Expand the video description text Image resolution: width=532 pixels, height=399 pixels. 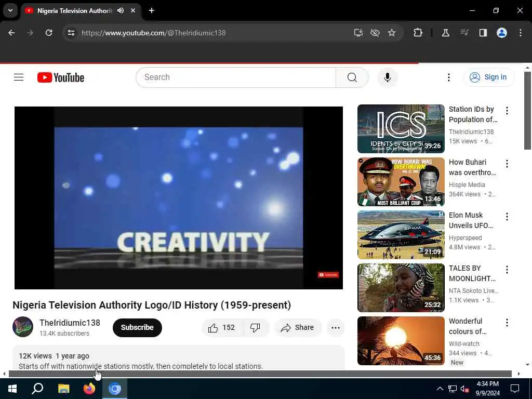pyautogui.click(x=141, y=366)
